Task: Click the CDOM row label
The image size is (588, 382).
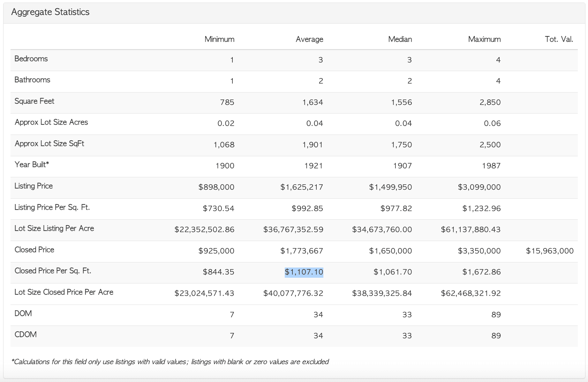Action: (26, 334)
